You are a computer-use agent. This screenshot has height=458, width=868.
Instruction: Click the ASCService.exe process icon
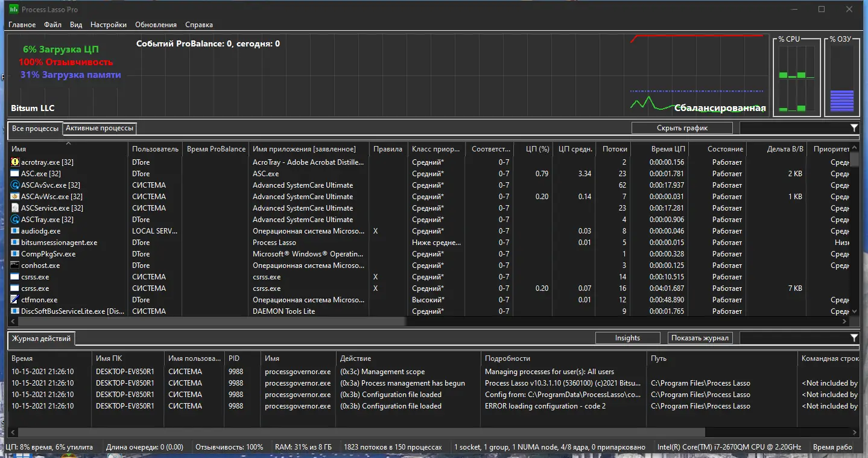pos(15,208)
